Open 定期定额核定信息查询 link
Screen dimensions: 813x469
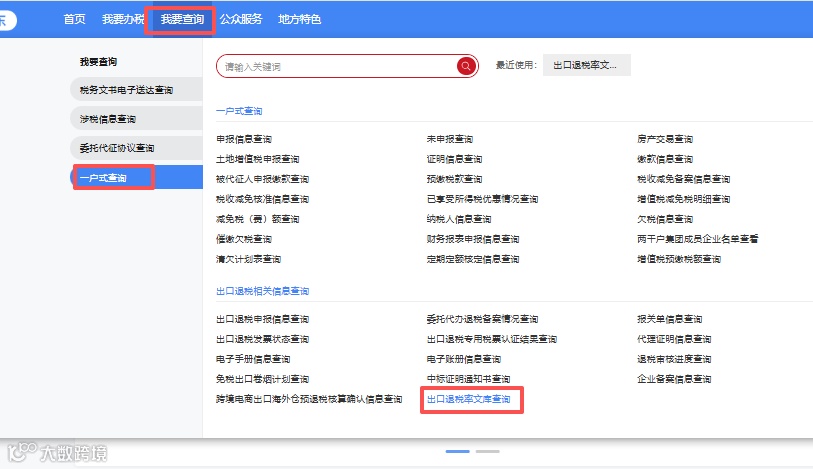(x=473, y=259)
